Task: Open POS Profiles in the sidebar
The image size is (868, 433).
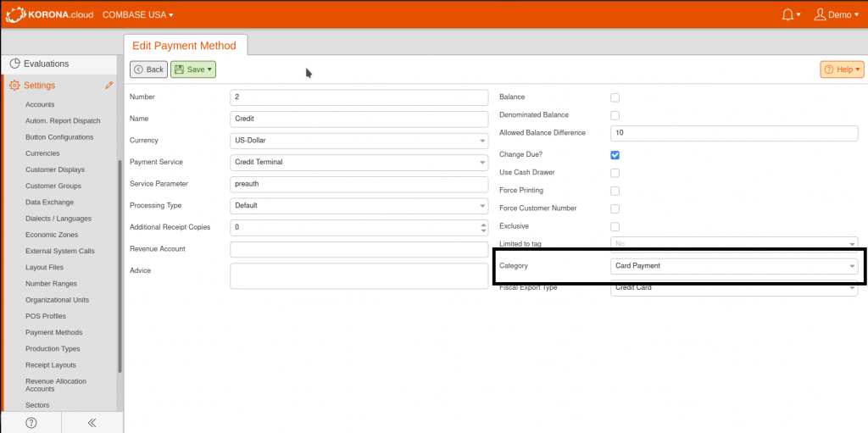Action: [x=46, y=316]
